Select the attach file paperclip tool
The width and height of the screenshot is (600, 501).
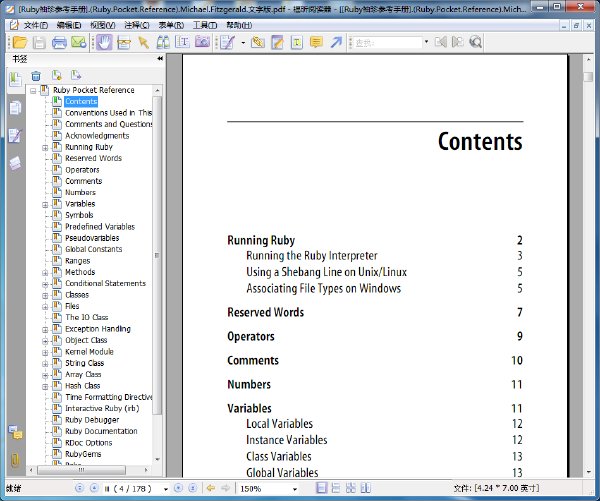(258, 42)
